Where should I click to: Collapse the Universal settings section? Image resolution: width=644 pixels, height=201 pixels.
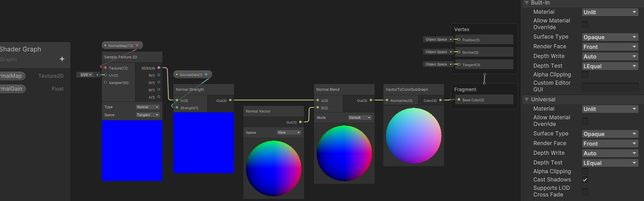pyautogui.click(x=527, y=100)
